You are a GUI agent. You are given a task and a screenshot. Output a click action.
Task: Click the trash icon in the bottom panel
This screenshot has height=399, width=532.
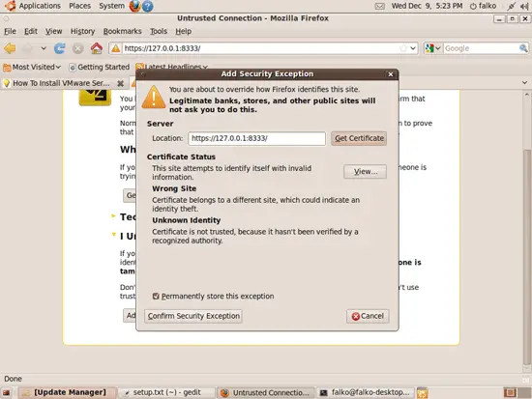pos(423,393)
